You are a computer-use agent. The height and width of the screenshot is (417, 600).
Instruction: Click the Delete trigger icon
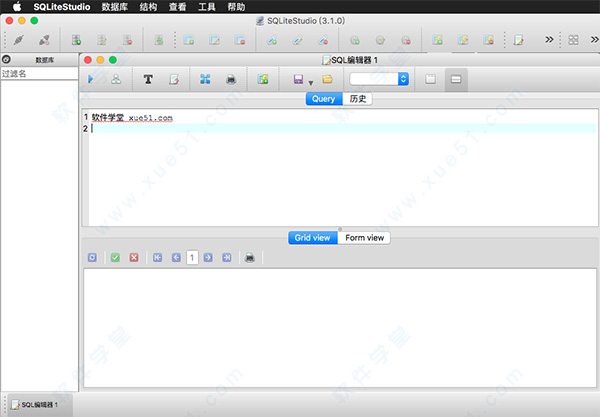tap(406, 40)
